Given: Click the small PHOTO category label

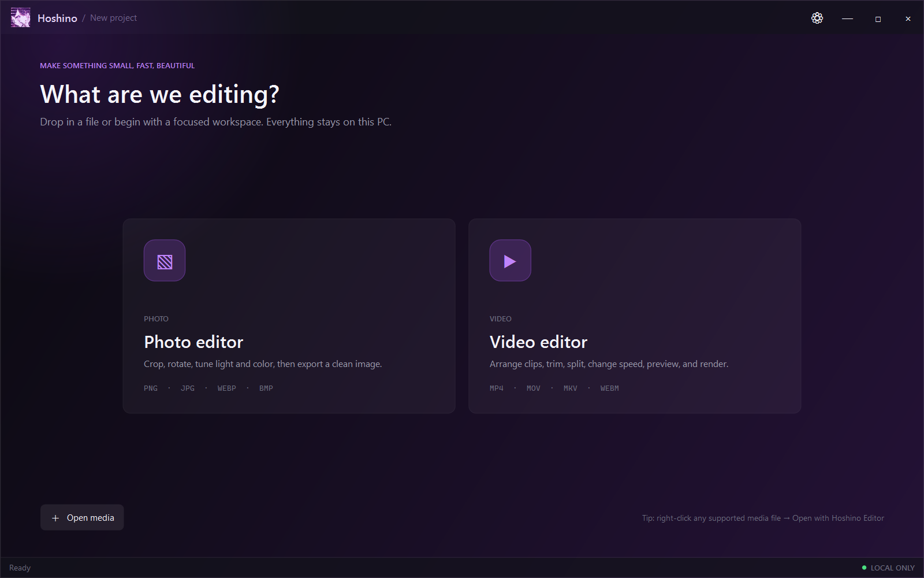Looking at the screenshot, I should tap(156, 318).
